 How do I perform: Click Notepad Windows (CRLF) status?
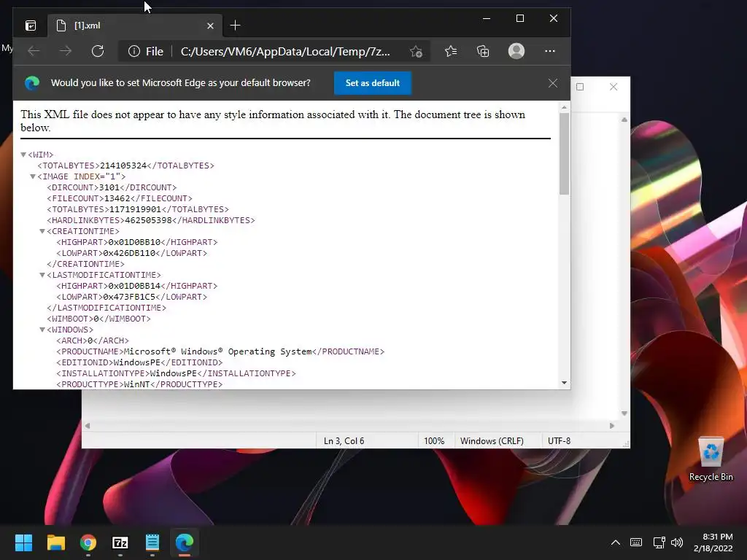tap(492, 441)
